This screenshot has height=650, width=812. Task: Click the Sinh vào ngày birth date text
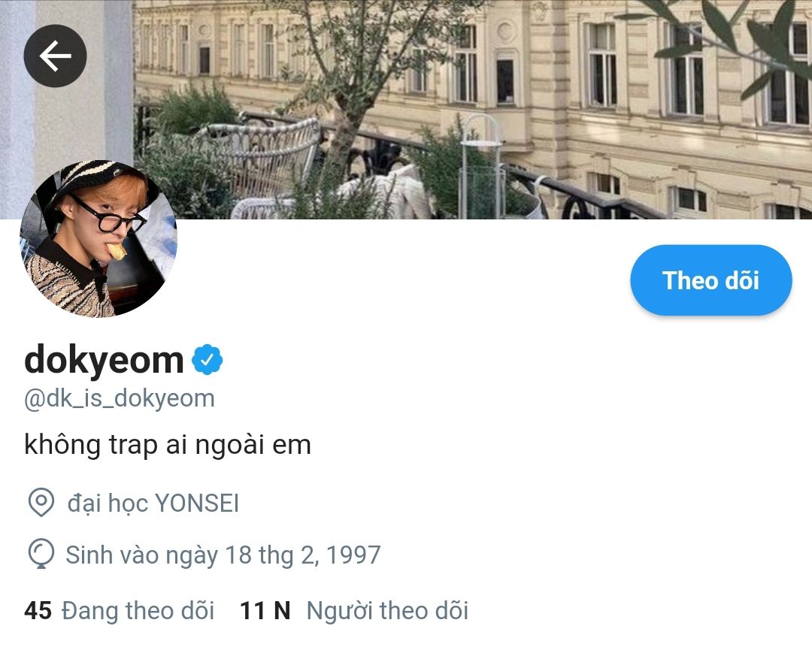point(223,555)
